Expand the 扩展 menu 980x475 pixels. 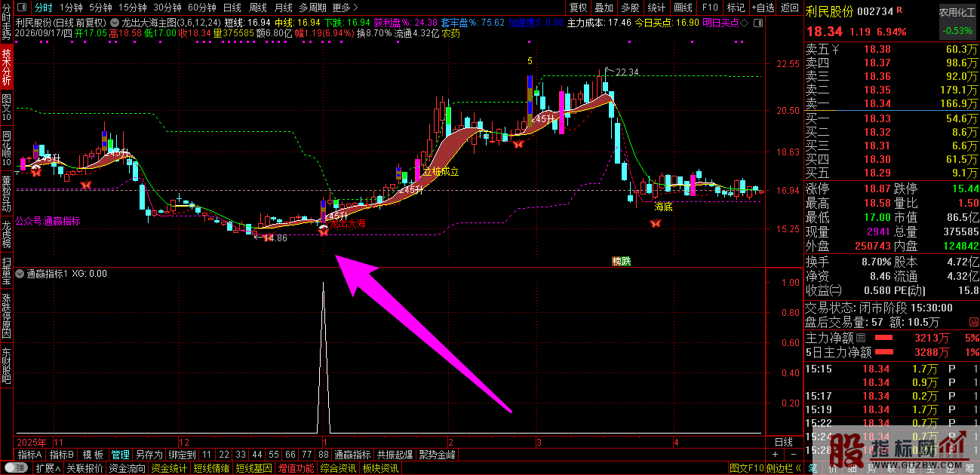[x=48, y=468]
